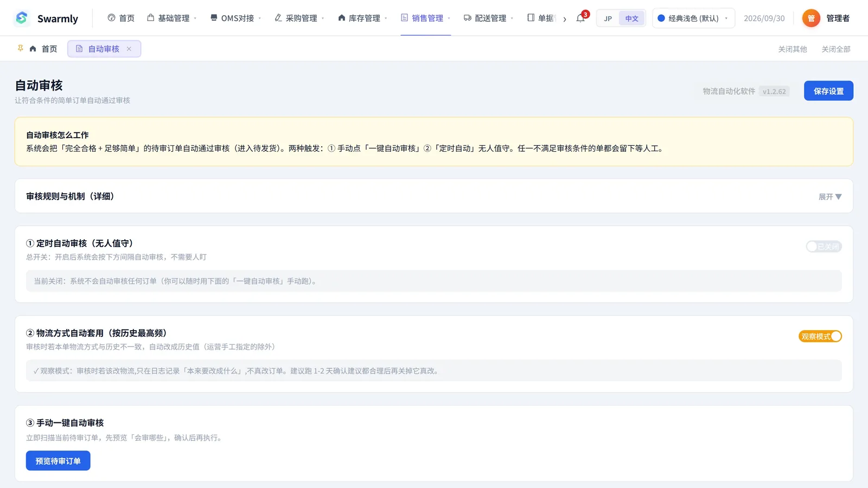Click 关闭全部 tabs link
This screenshot has width=868, height=488.
(836, 49)
